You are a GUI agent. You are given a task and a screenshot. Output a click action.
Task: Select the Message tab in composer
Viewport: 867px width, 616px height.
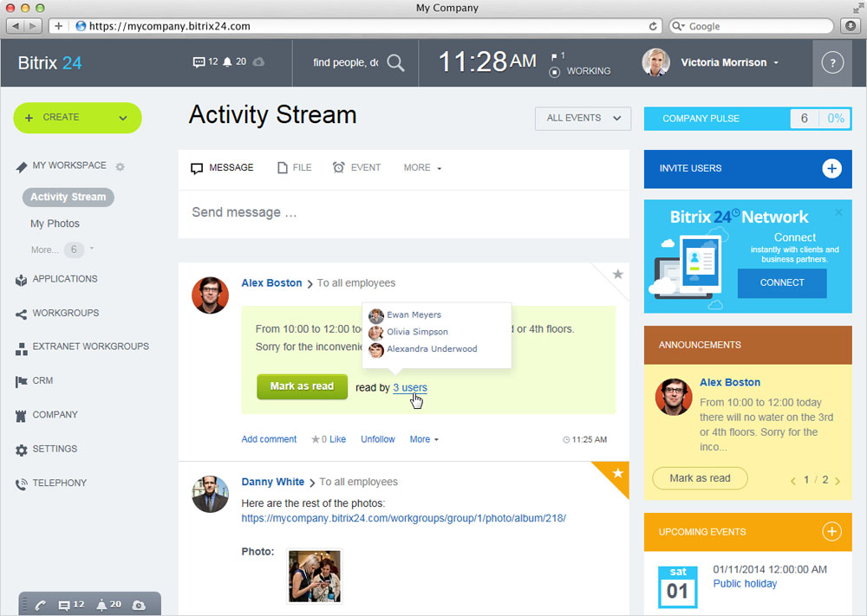[x=222, y=167]
